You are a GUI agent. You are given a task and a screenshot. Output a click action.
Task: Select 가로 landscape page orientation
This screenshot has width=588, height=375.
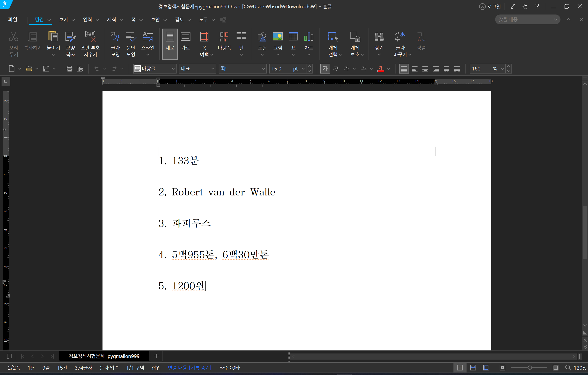pos(185,37)
